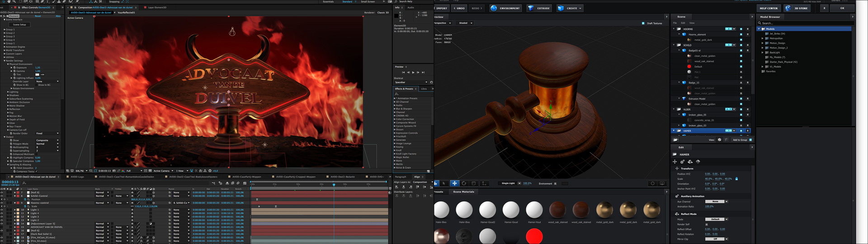
Task: Open the Single Light dropdown
Action: click(x=510, y=183)
